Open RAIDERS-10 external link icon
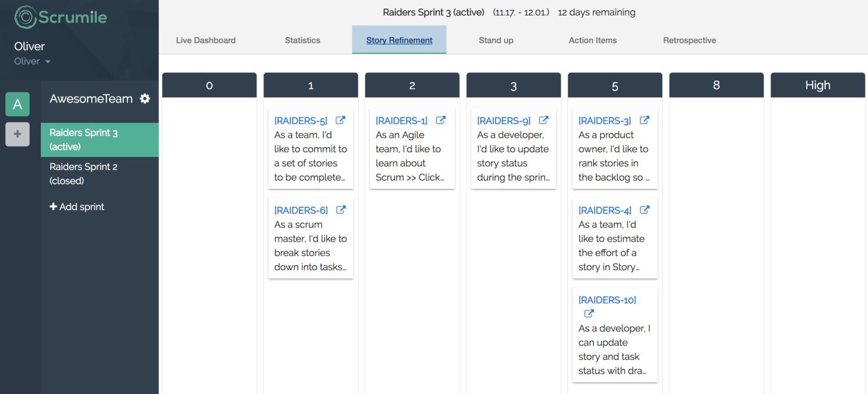The height and width of the screenshot is (394, 868). pyautogui.click(x=589, y=314)
